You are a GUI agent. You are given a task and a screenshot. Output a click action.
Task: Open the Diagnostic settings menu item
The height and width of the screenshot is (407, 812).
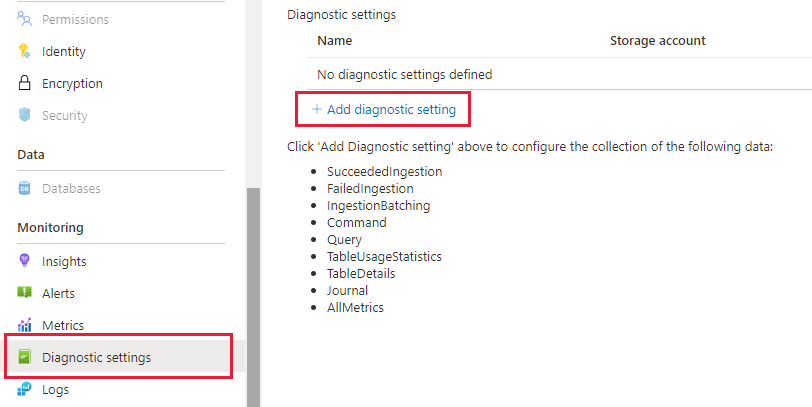pos(96,357)
